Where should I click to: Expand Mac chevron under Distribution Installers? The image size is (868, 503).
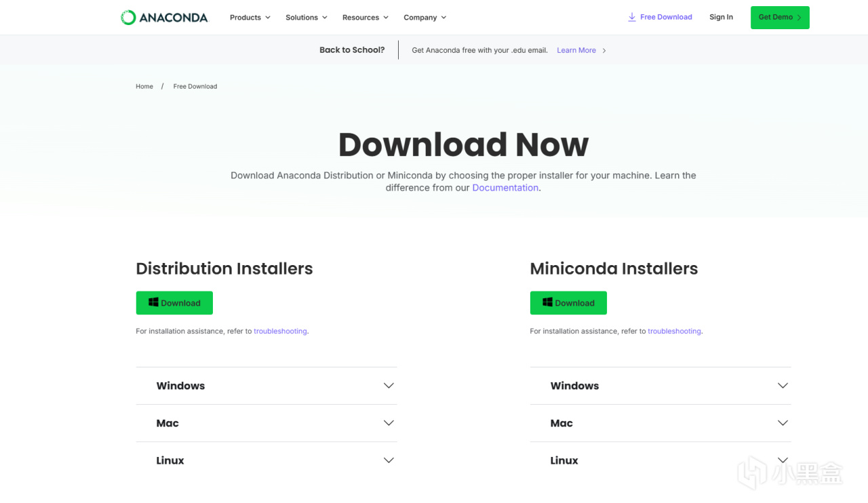pyautogui.click(x=389, y=423)
